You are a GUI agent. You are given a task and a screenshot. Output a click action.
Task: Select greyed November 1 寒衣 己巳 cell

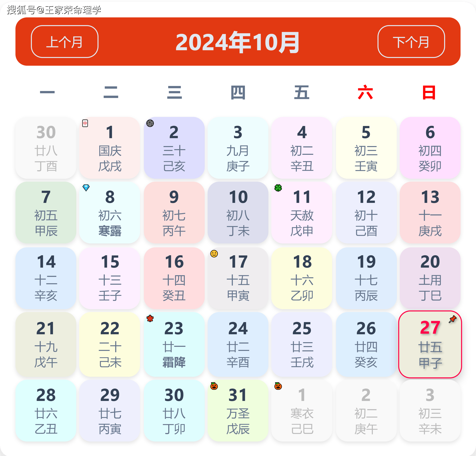(302, 411)
